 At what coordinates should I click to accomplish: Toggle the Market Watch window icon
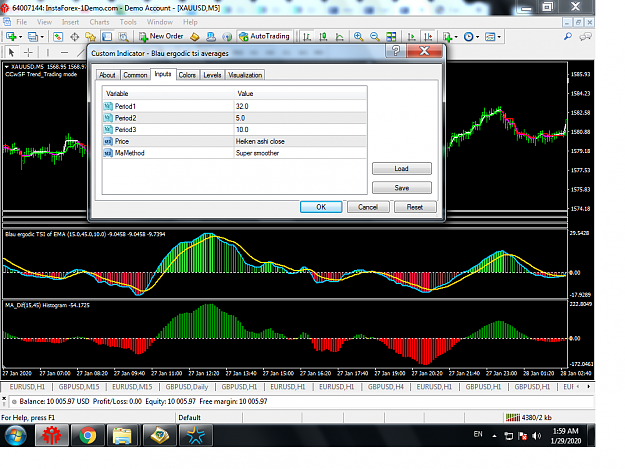pos(58,37)
